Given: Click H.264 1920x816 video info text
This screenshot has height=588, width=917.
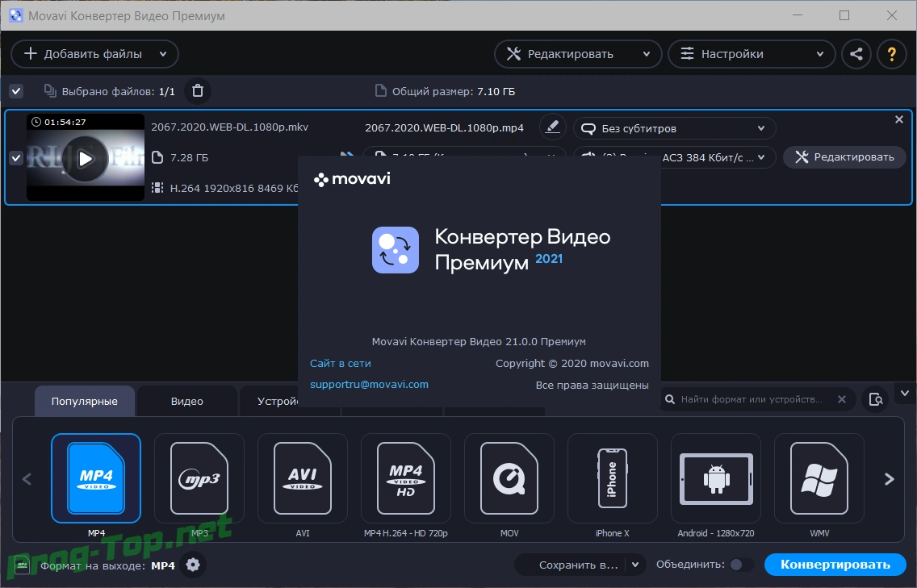Looking at the screenshot, I should [x=234, y=188].
